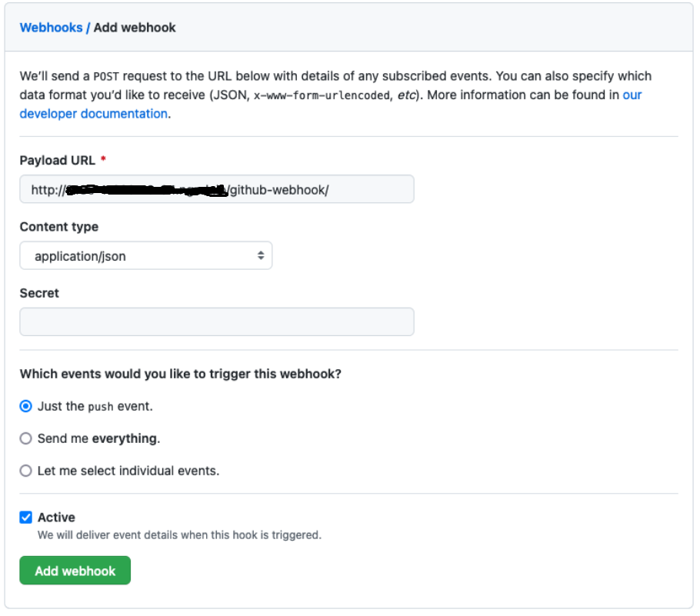700x616 pixels.
Task: Uncheck the Active checkbox
Action: click(x=26, y=518)
